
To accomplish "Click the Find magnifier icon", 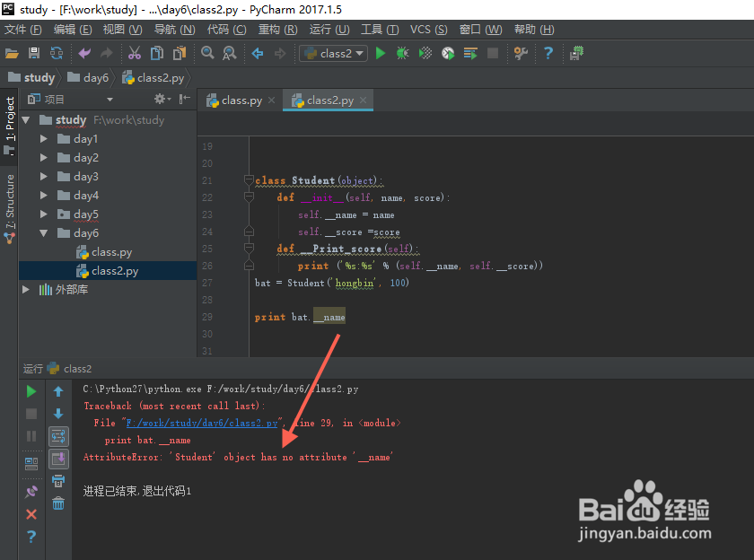I will [x=207, y=53].
